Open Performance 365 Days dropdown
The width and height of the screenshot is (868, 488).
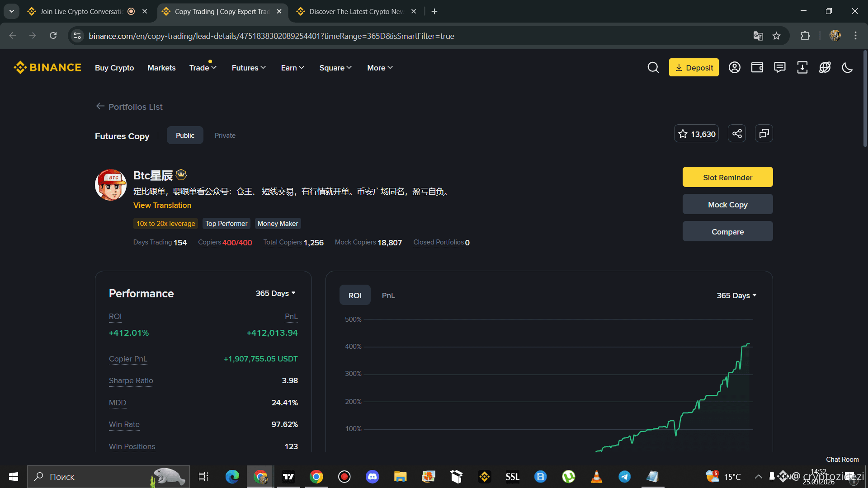[x=276, y=293]
